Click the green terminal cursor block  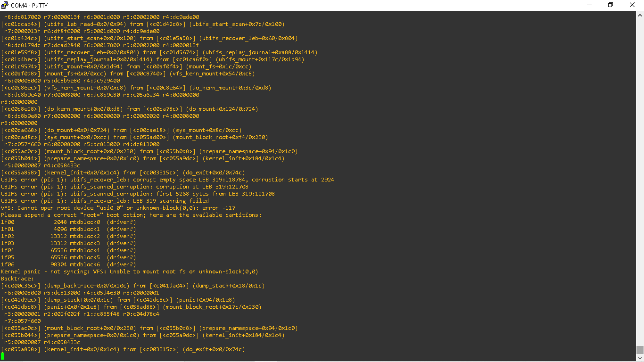[3, 356]
